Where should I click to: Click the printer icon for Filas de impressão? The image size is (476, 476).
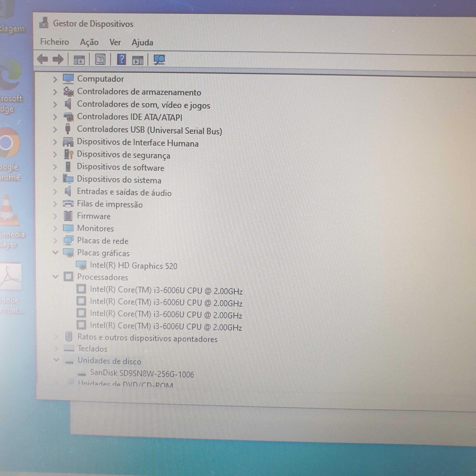68,204
